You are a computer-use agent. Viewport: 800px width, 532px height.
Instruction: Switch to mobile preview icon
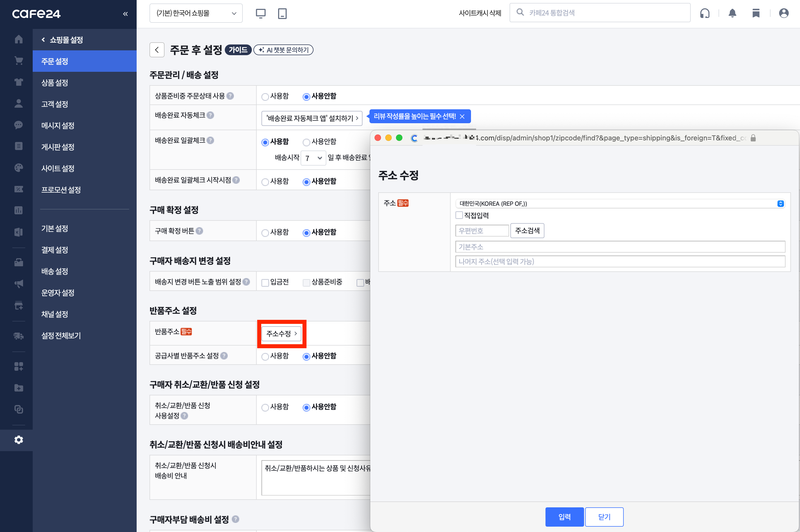point(282,14)
